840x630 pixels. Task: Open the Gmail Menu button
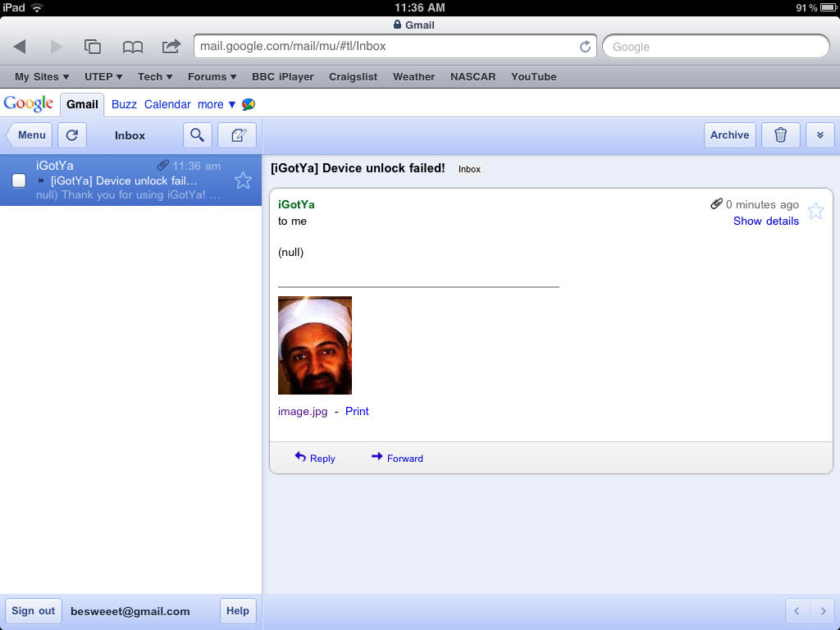[30, 135]
